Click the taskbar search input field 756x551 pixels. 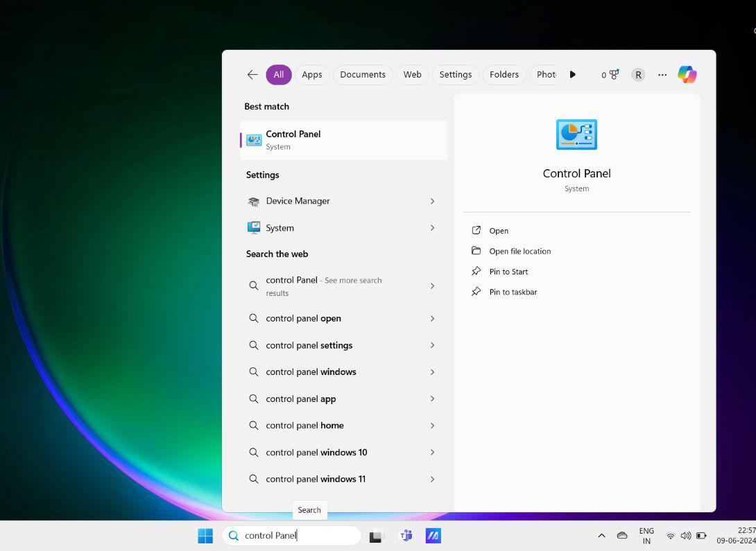tap(292, 536)
